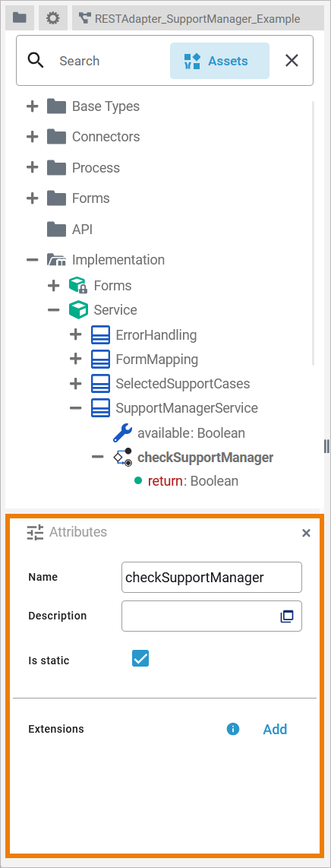331x868 pixels.
Task: Collapse the Implementation folder
Action: (32, 260)
